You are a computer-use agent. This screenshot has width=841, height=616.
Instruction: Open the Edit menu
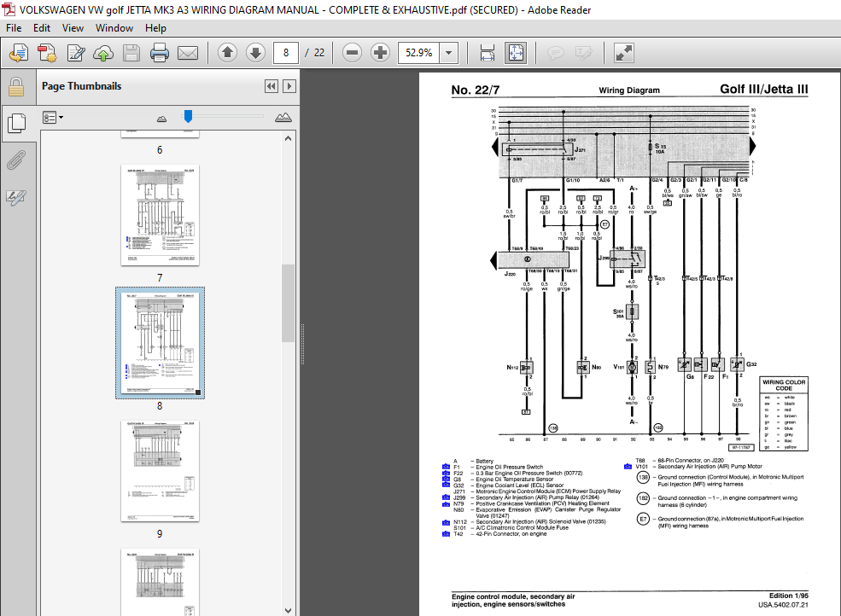point(41,28)
